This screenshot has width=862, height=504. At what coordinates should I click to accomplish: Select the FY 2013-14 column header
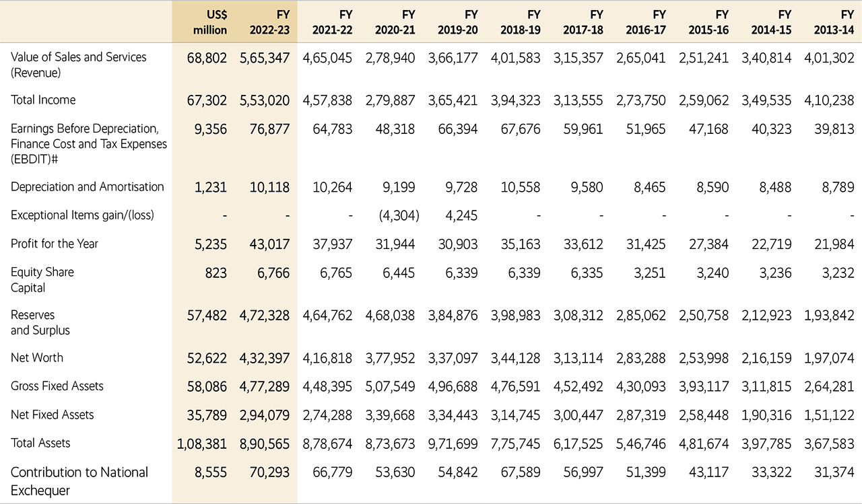point(834,22)
